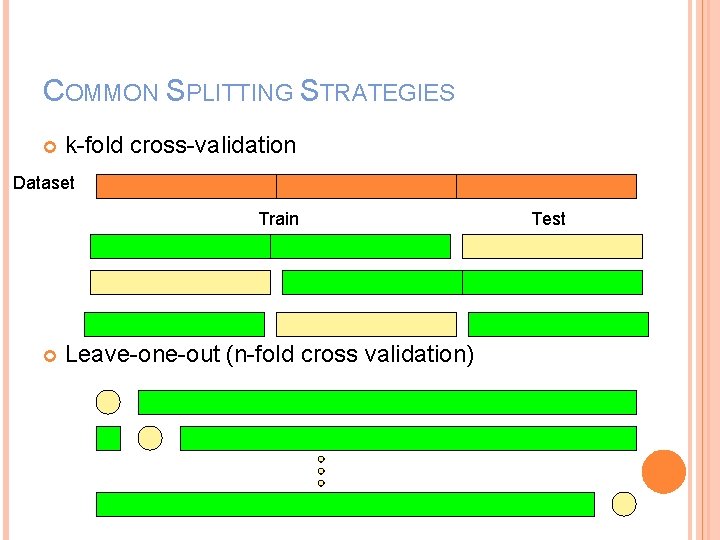Click bullet marker beside k-fold cross-validation
The width and height of the screenshot is (720, 540).
[x=51, y=146]
